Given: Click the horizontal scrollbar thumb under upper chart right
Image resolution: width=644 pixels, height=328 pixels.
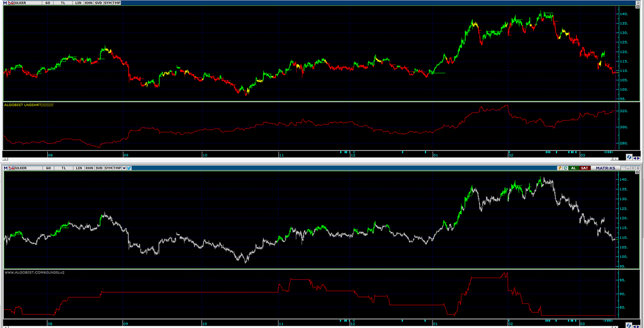Looking at the screenshot, I should (614, 159).
